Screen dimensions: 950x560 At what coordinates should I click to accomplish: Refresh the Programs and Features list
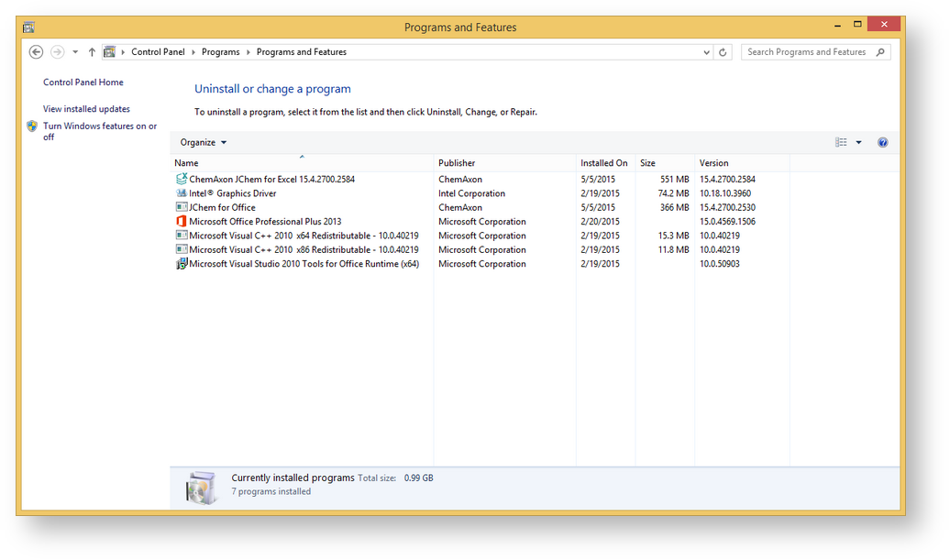(x=723, y=52)
